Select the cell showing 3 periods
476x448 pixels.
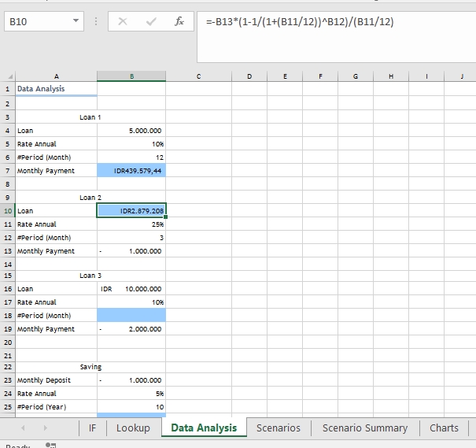(131, 238)
